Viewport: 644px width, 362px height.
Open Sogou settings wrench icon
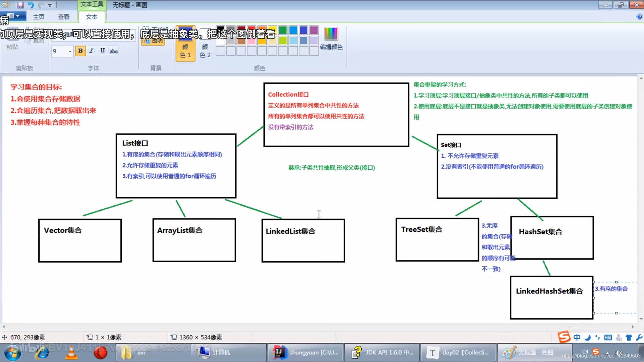(x=639, y=337)
